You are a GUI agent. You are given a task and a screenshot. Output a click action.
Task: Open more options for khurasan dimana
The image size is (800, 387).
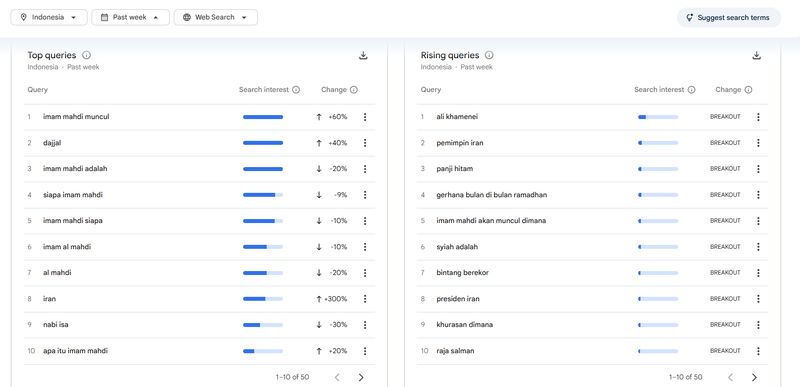pyautogui.click(x=758, y=325)
